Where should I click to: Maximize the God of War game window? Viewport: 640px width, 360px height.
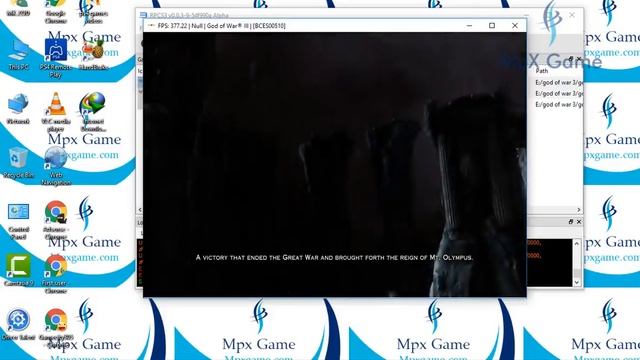point(492,26)
